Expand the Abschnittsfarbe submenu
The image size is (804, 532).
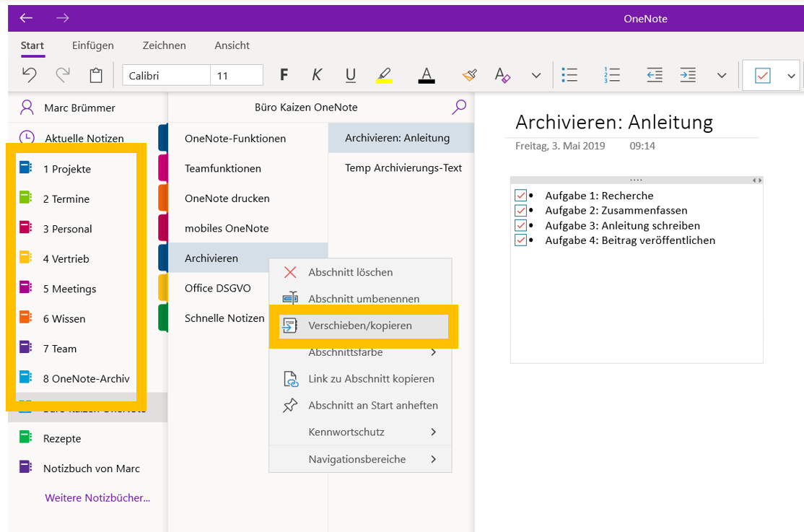coord(360,352)
